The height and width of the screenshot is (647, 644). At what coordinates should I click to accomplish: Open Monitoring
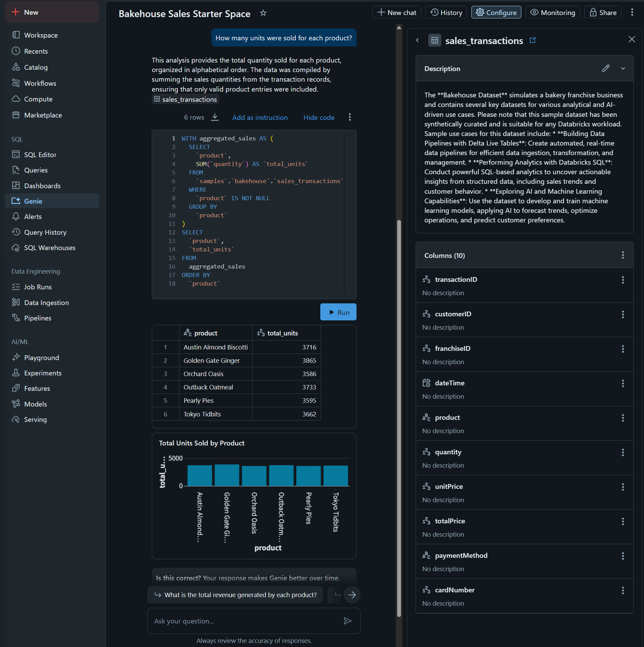click(553, 12)
